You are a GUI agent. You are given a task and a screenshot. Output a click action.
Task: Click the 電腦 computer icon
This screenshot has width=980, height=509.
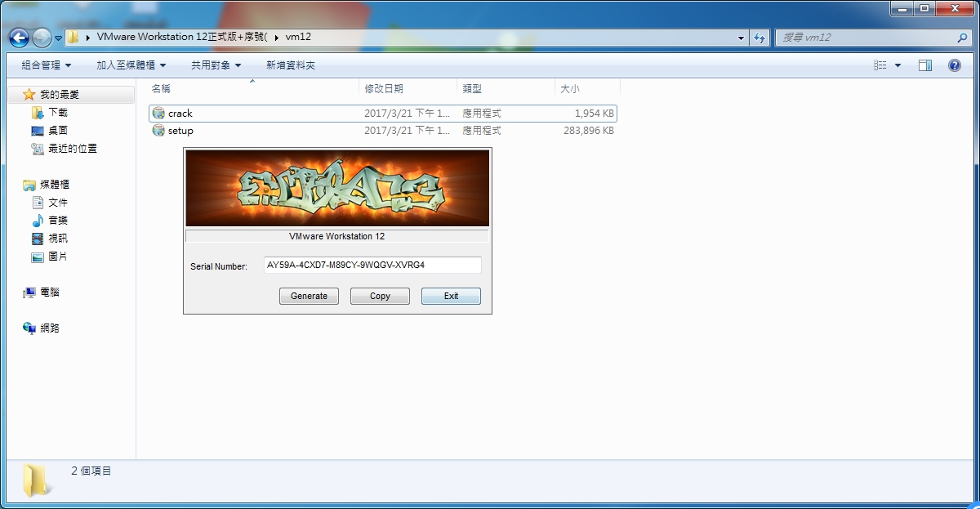(29, 292)
